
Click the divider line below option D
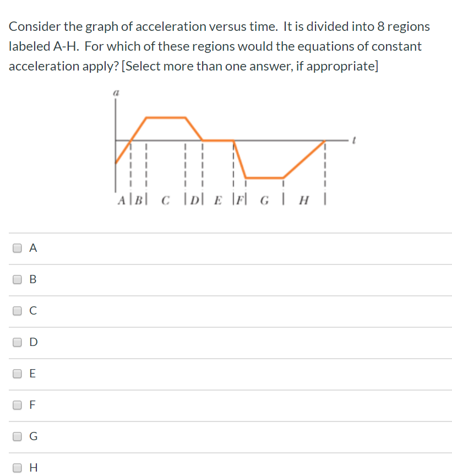[x=226, y=358]
